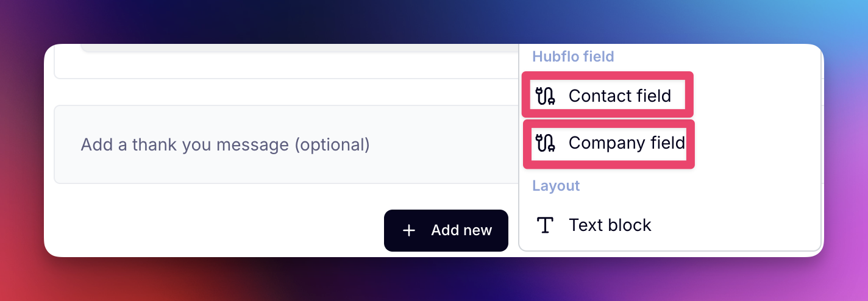868x301 pixels.
Task: Click the plug icon beside Contact field
Action: click(x=545, y=96)
